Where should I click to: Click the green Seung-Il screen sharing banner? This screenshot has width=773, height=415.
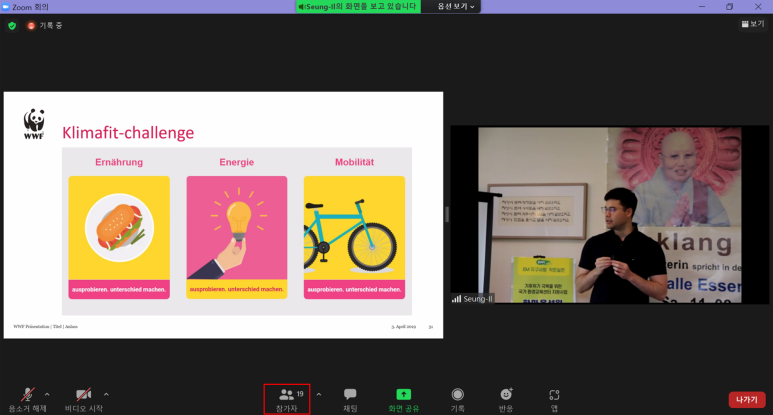point(358,6)
